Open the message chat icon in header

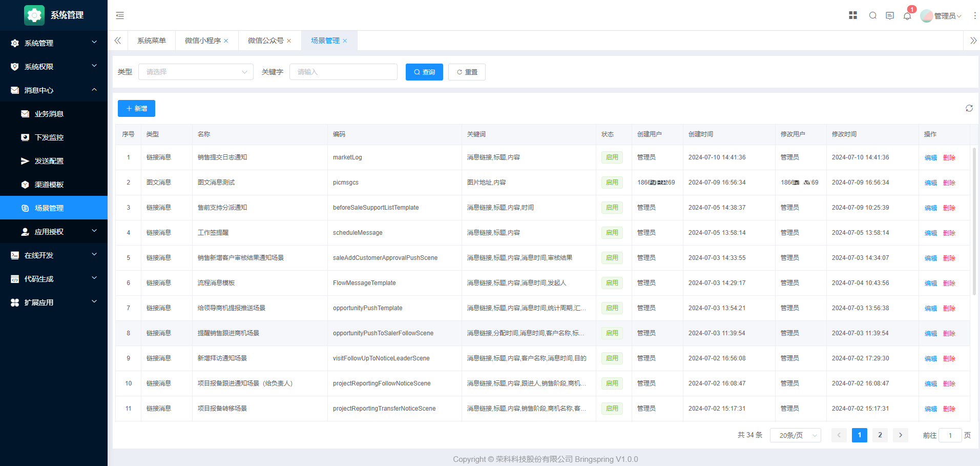[890, 16]
